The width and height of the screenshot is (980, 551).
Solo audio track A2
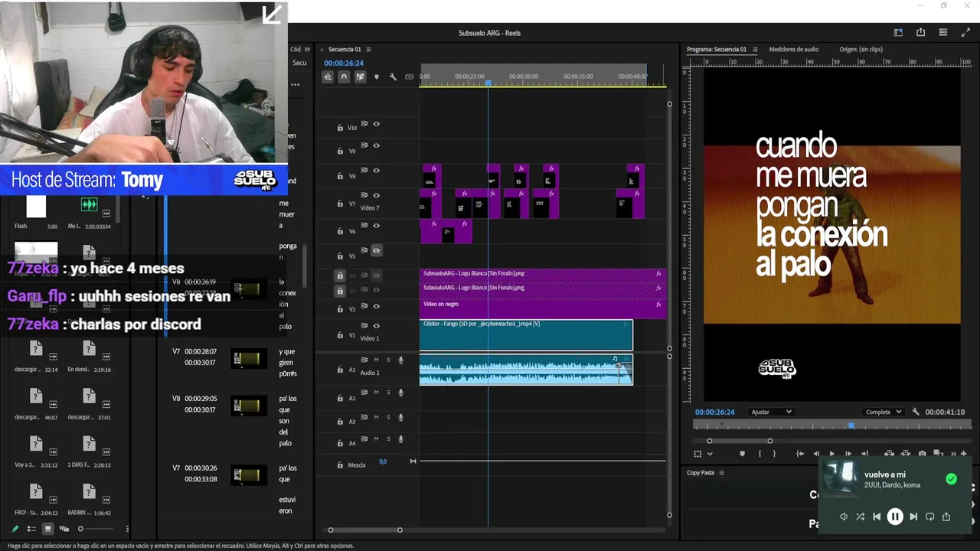(388, 393)
